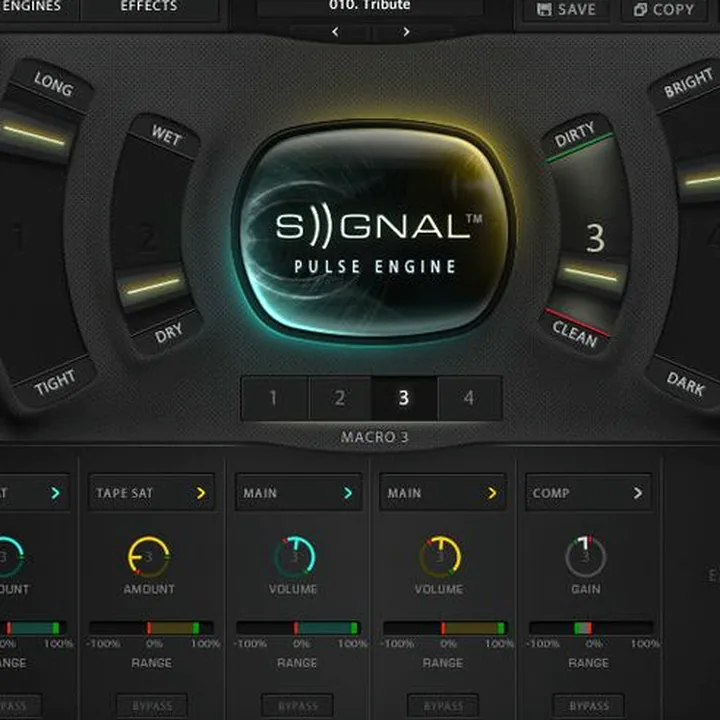Click the yellow MAIN volume range bar
Image resolution: width=720 pixels, height=720 pixels.
[444, 628]
